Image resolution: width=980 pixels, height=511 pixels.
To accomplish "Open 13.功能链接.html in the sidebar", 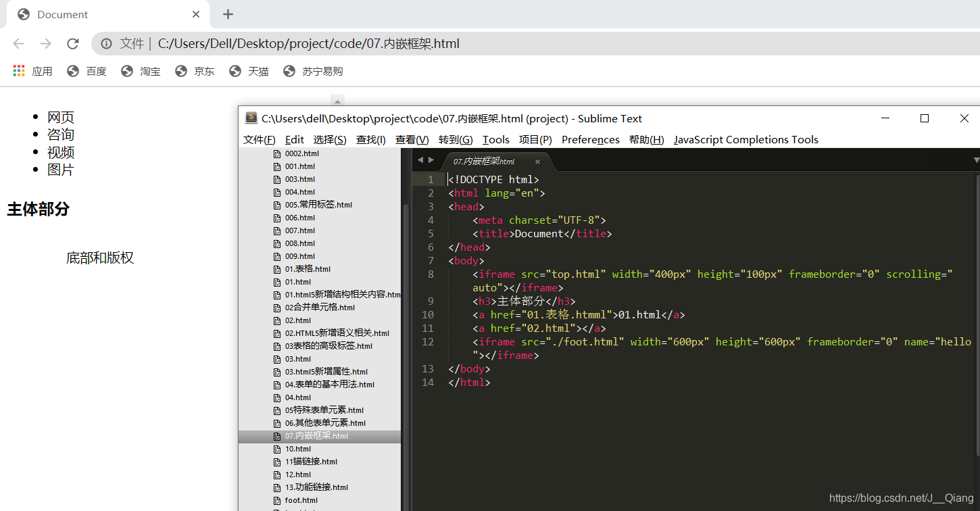I will coord(317,487).
